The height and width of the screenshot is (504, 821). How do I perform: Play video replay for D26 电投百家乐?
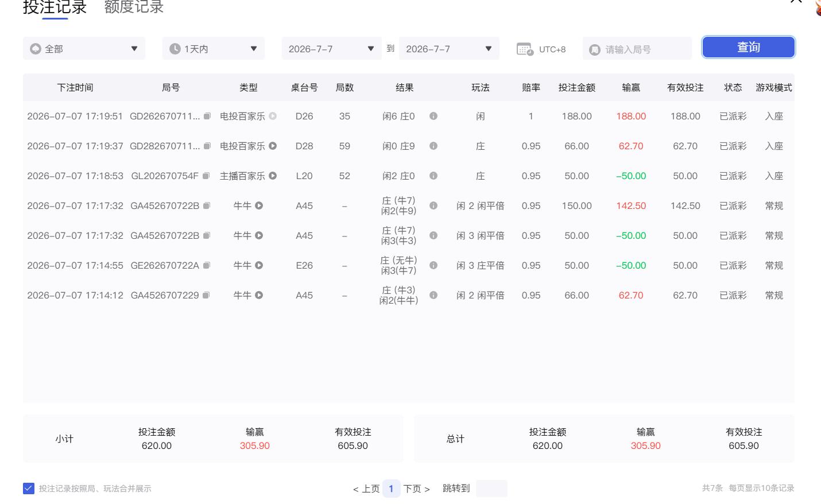273,116
